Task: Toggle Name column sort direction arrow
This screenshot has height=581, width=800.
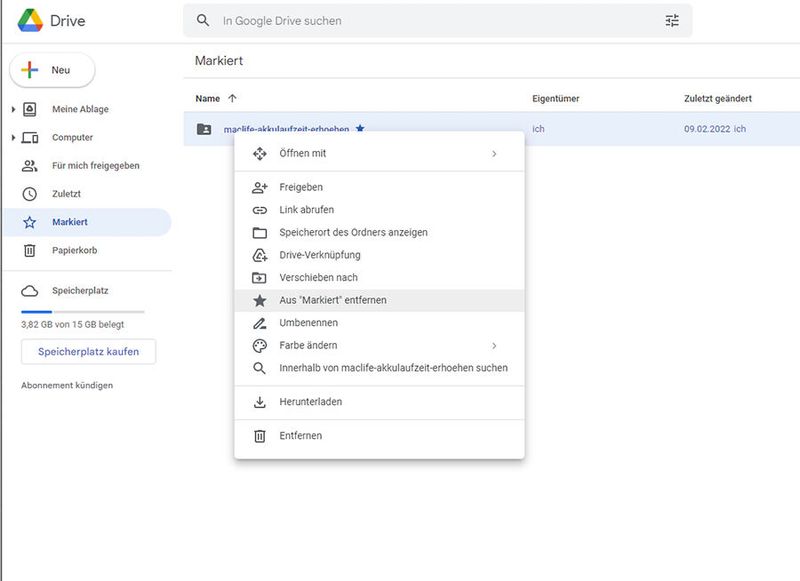Action: click(x=233, y=98)
